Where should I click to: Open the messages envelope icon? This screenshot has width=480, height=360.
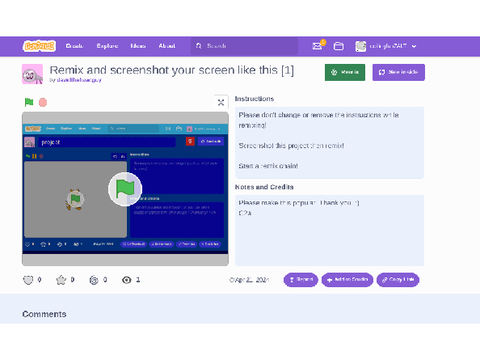click(x=317, y=46)
